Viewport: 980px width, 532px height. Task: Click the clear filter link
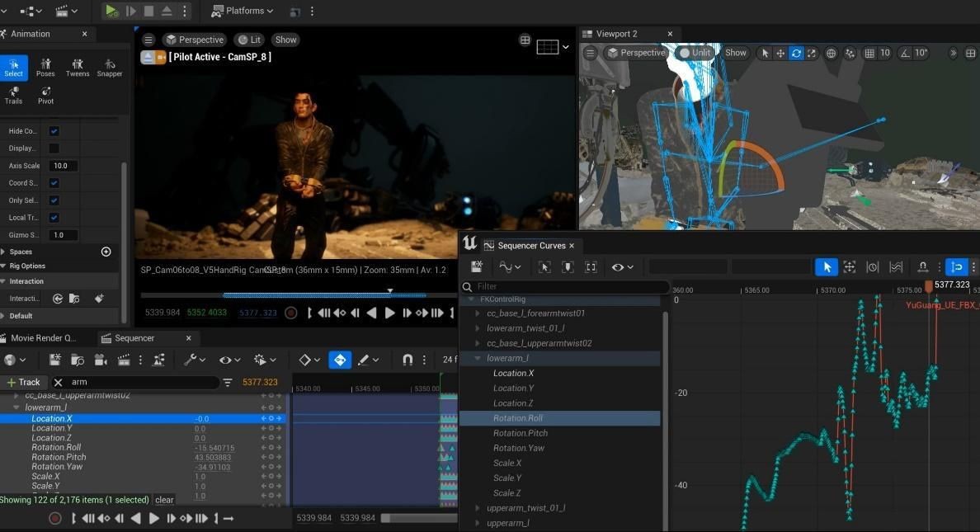pyautogui.click(x=164, y=500)
